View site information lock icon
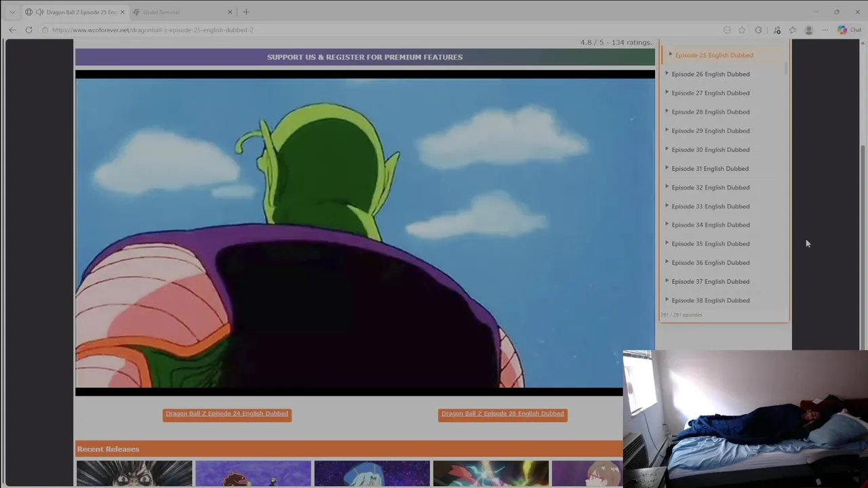The height and width of the screenshot is (488, 868). coord(45,30)
